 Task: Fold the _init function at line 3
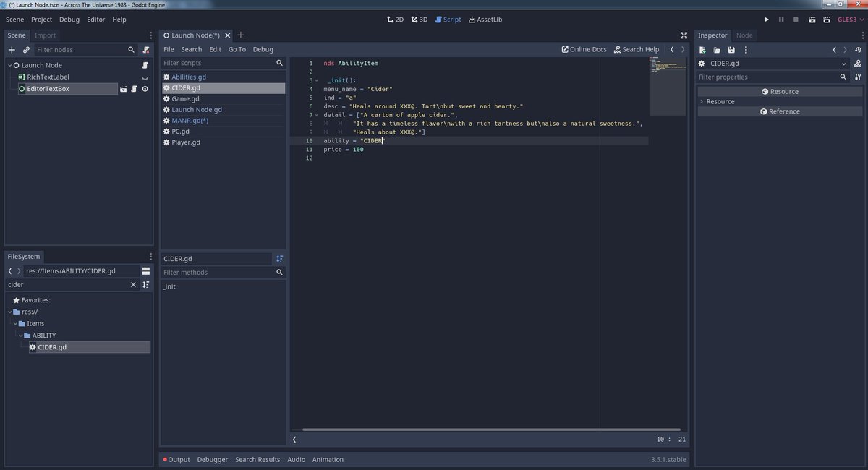[316, 80]
